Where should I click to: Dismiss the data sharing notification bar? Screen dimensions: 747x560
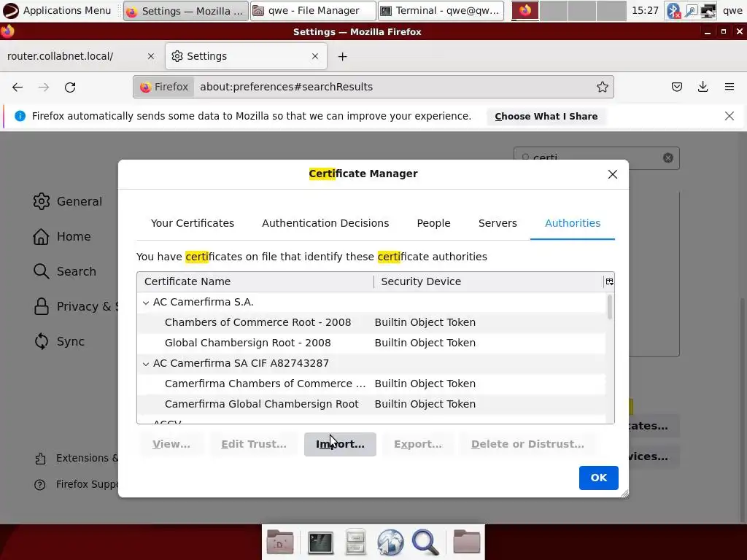coord(729,116)
